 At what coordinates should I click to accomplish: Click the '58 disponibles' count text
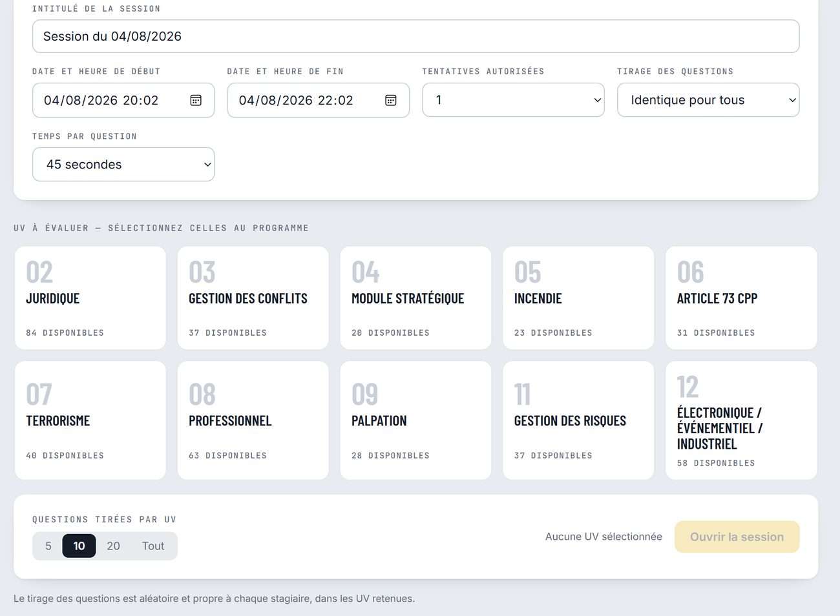click(716, 464)
